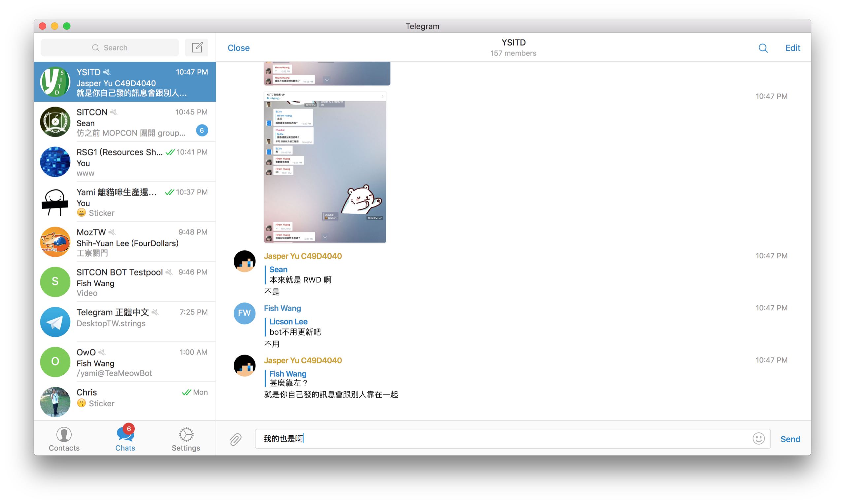Click the reply text 不用 from Fish Wang
The width and height of the screenshot is (845, 504).
click(272, 344)
